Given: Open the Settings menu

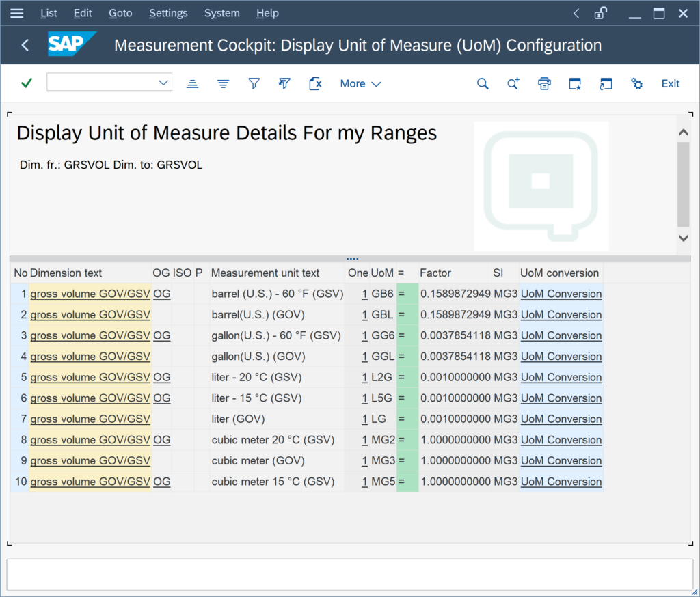Looking at the screenshot, I should click(168, 13).
